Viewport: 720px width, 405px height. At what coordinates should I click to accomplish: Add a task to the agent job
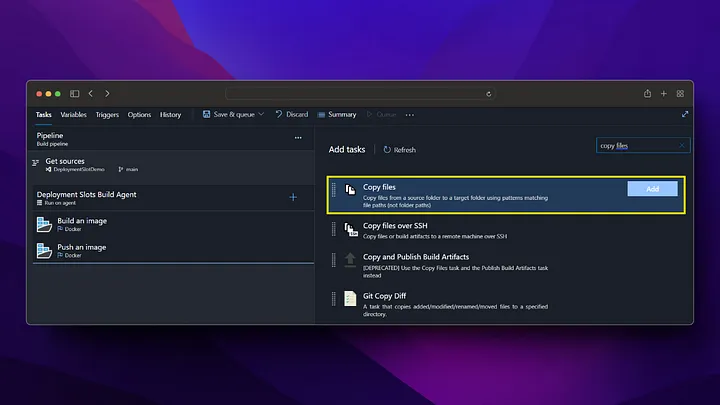click(x=293, y=197)
